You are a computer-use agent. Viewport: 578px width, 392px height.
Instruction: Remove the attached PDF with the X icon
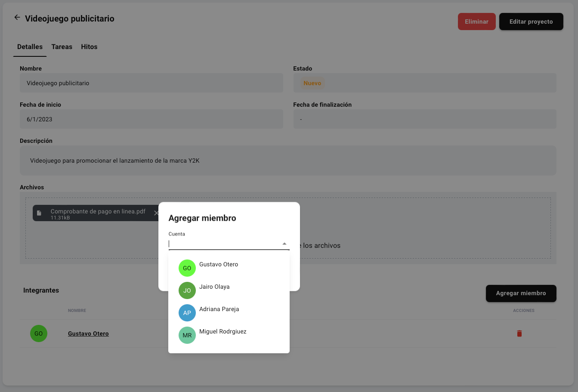(x=156, y=213)
